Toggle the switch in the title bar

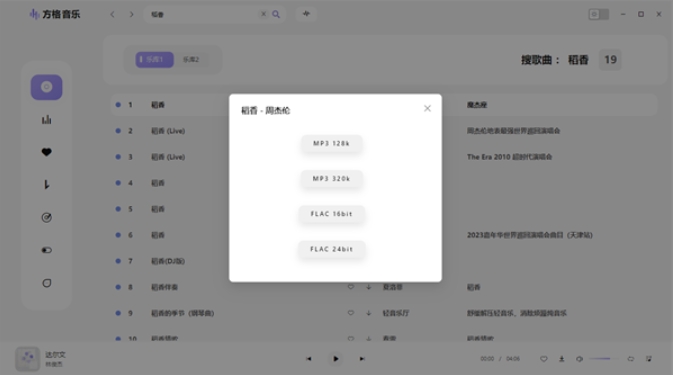pyautogui.click(x=598, y=14)
